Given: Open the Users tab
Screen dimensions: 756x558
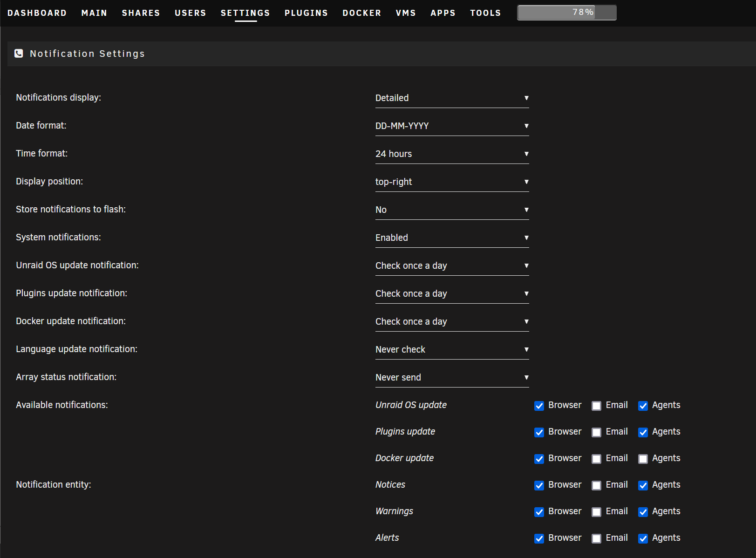Looking at the screenshot, I should coord(190,13).
